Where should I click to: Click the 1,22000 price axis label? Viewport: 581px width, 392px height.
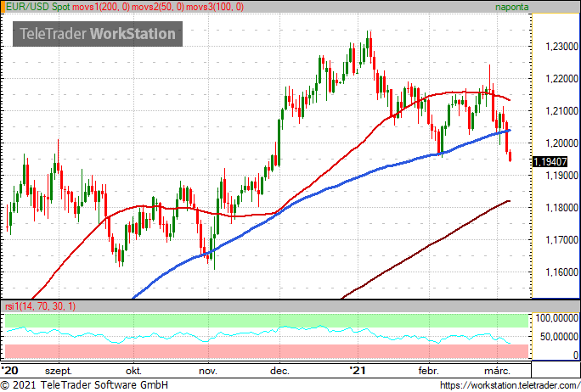562,79
